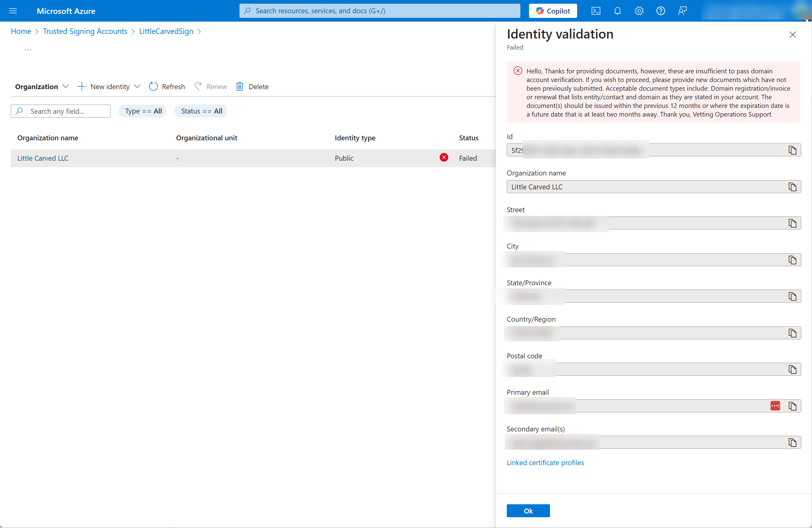The height and width of the screenshot is (528, 812).
Task: Copy the Secondary email(s) value
Action: 792,443
